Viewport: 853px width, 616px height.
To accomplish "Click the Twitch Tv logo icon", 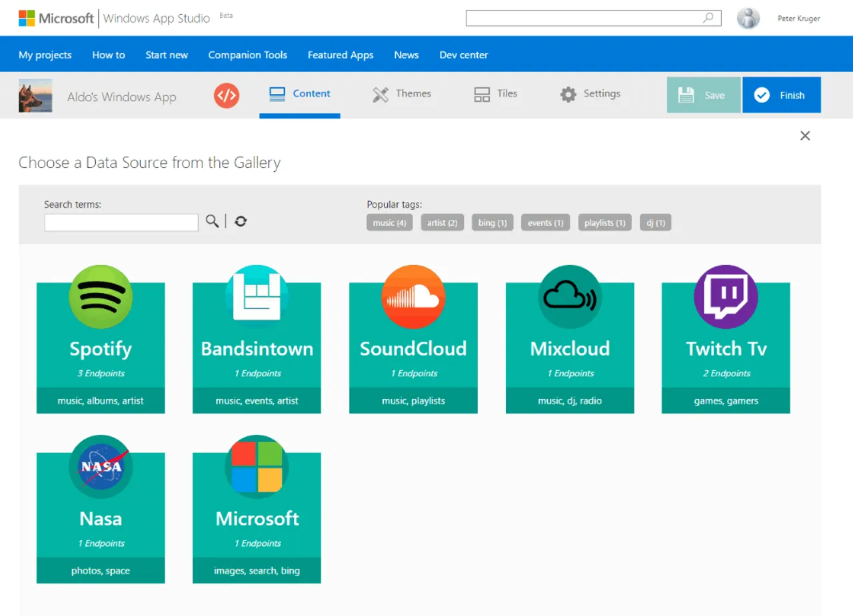I will pyautogui.click(x=726, y=297).
